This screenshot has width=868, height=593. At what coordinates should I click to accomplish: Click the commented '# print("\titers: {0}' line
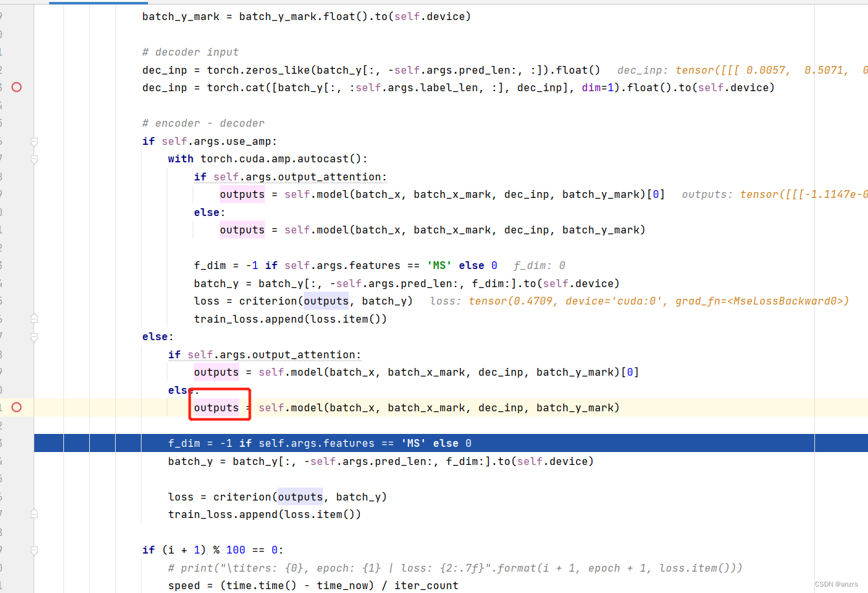(455, 568)
